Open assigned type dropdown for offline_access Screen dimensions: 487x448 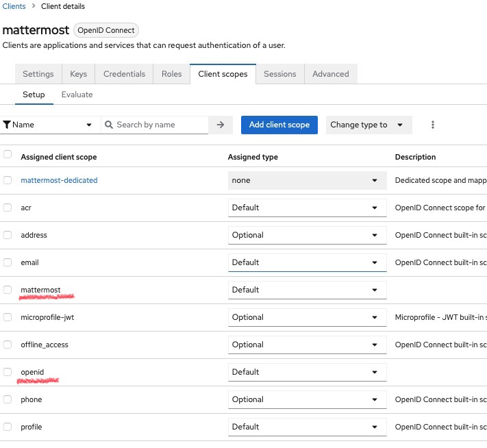[307, 345]
